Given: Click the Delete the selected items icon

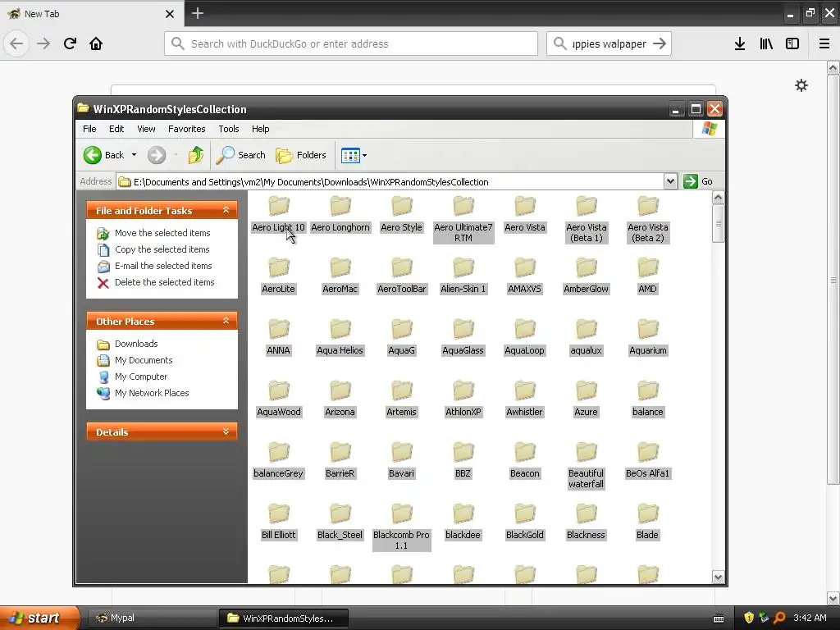Looking at the screenshot, I should [x=103, y=283].
